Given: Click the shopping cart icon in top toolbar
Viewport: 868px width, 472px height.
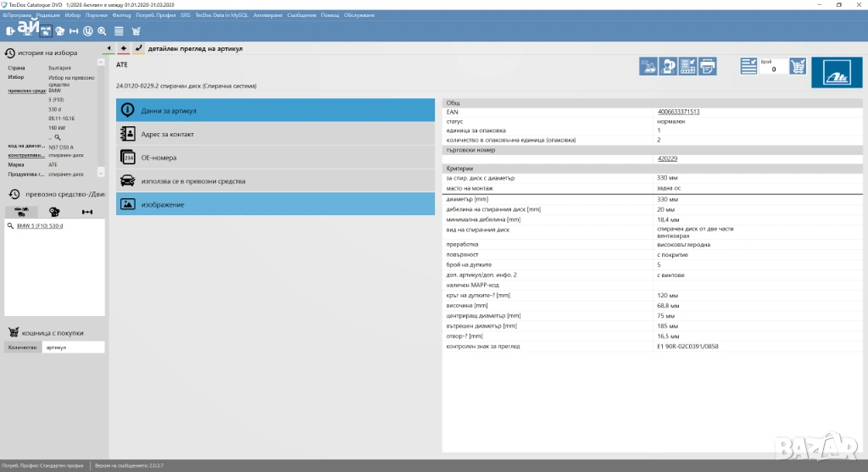Looking at the screenshot, I should coord(136,31).
